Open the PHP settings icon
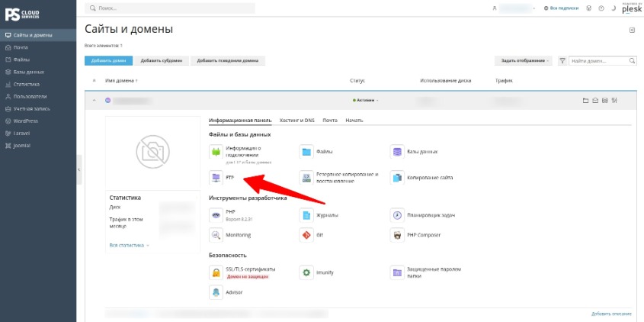The image size is (644, 322). (x=216, y=215)
